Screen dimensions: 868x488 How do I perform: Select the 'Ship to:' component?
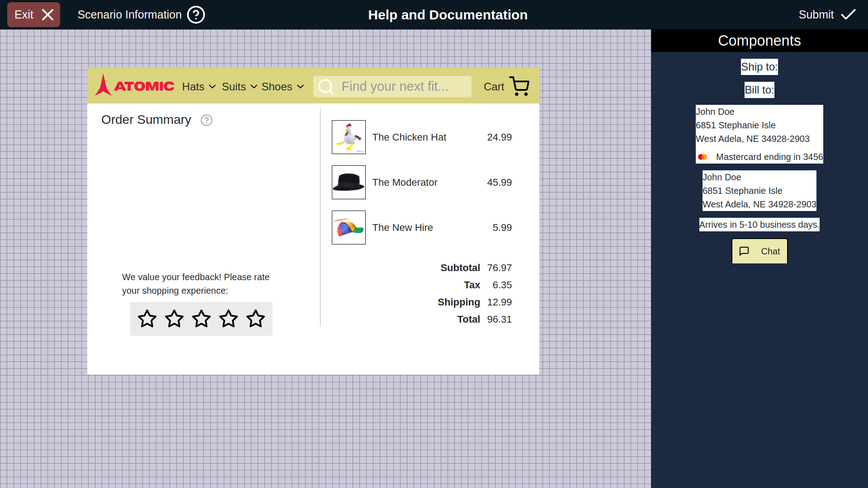pyautogui.click(x=759, y=67)
